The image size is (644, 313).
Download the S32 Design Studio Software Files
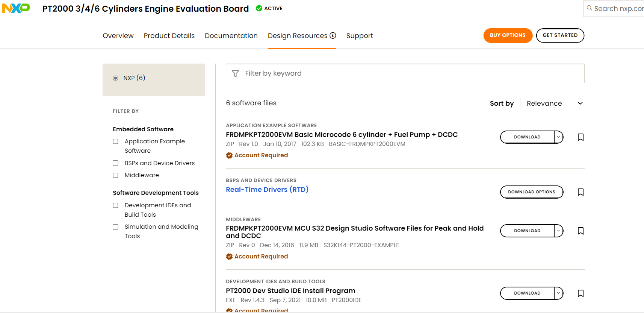tap(527, 231)
